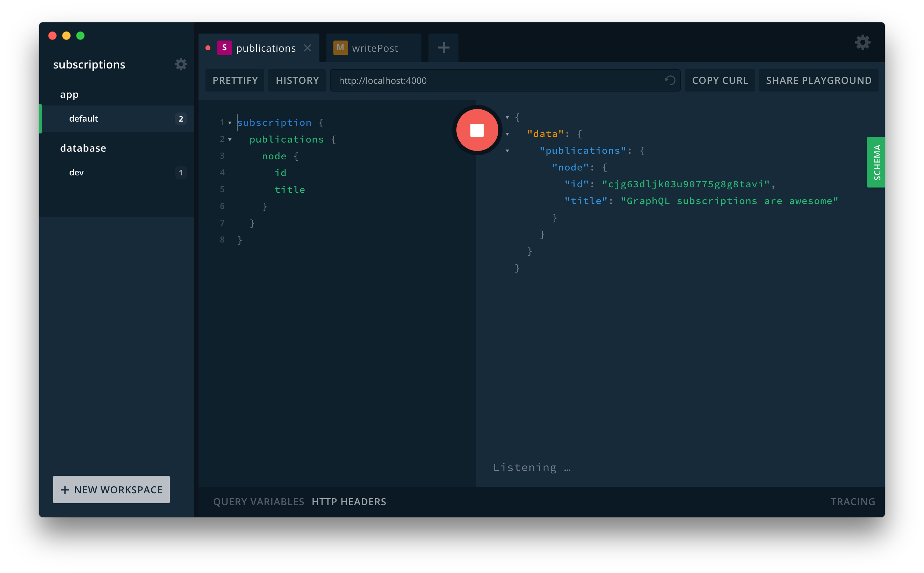This screenshot has width=924, height=573.
Task: Stop the running subscription with the red button
Action: tap(477, 130)
